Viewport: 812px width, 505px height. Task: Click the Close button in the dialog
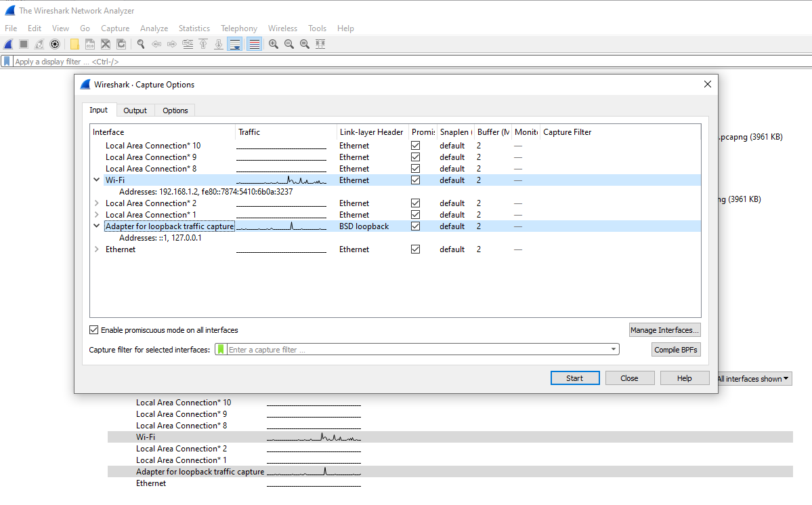click(x=630, y=378)
